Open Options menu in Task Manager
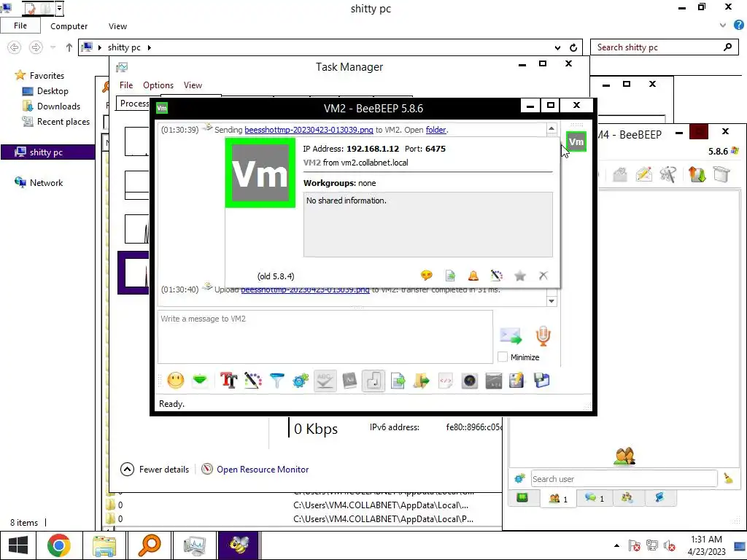747x560 pixels. click(158, 85)
